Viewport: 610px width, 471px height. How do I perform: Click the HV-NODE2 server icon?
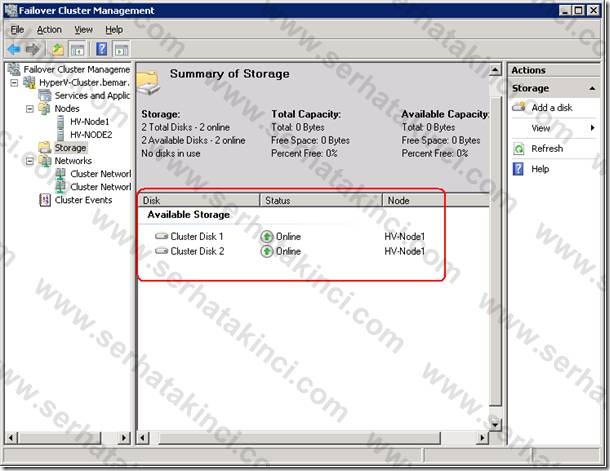coord(60,135)
